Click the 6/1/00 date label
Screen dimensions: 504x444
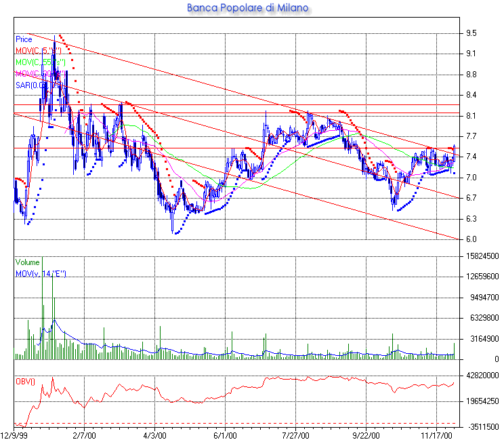click(x=225, y=436)
